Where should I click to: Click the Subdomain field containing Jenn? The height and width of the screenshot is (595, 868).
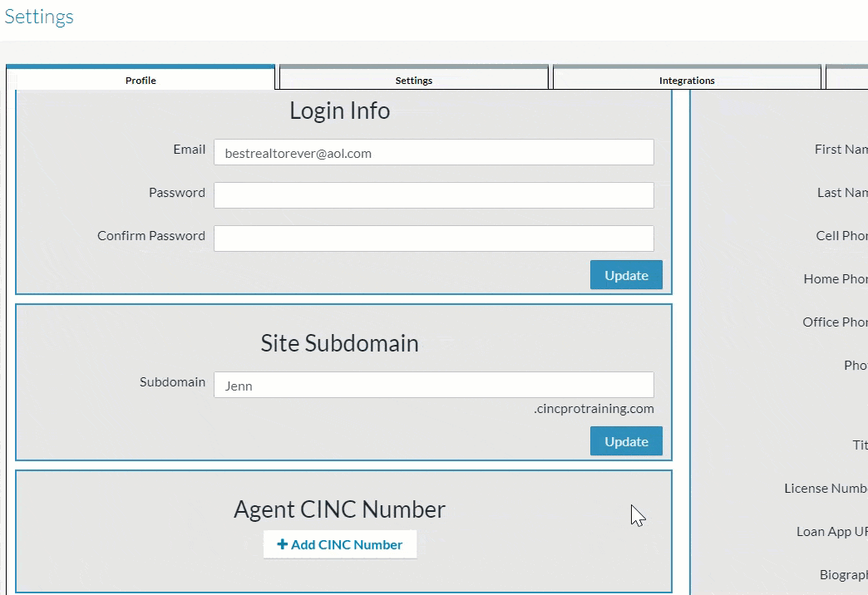(x=433, y=386)
